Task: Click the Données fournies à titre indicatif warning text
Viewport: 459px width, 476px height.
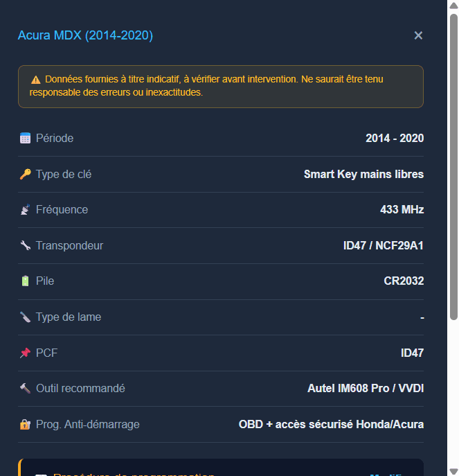Action: coord(206,86)
